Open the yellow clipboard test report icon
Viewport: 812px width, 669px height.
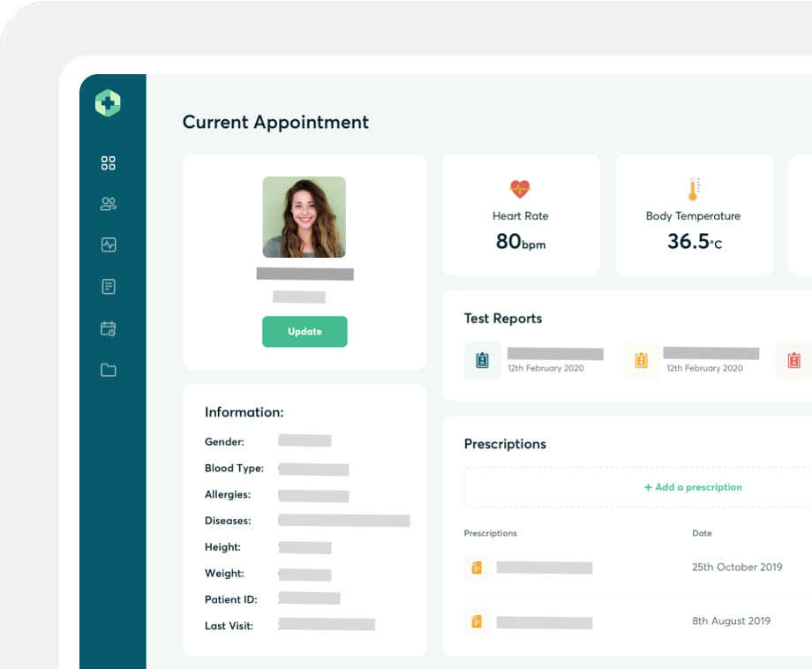(640, 360)
